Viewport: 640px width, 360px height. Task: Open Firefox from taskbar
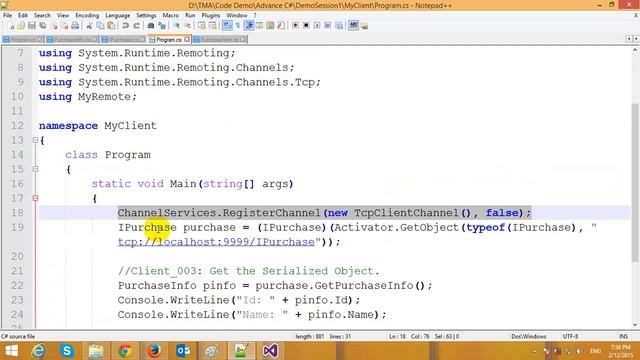pyautogui.click(x=154, y=351)
